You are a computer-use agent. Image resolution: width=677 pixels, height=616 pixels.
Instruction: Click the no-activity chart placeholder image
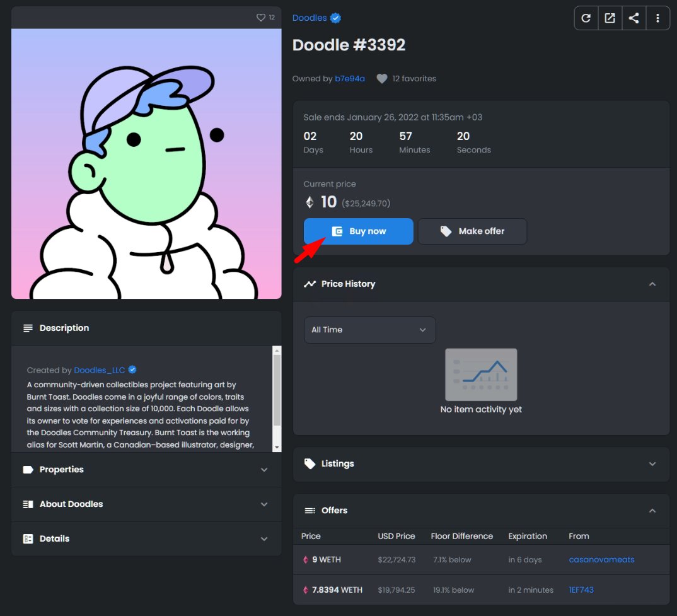[481, 375]
